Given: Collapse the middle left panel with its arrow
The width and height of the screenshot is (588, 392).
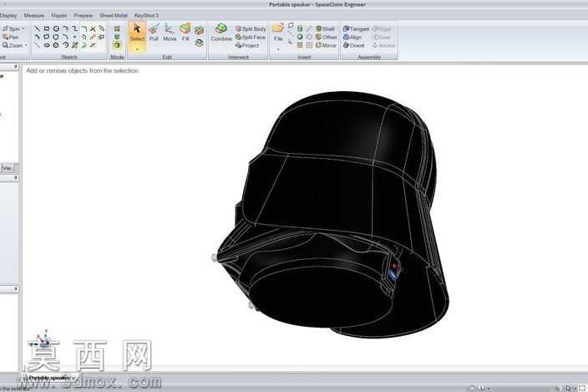Looking at the screenshot, I should tap(15, 177).
